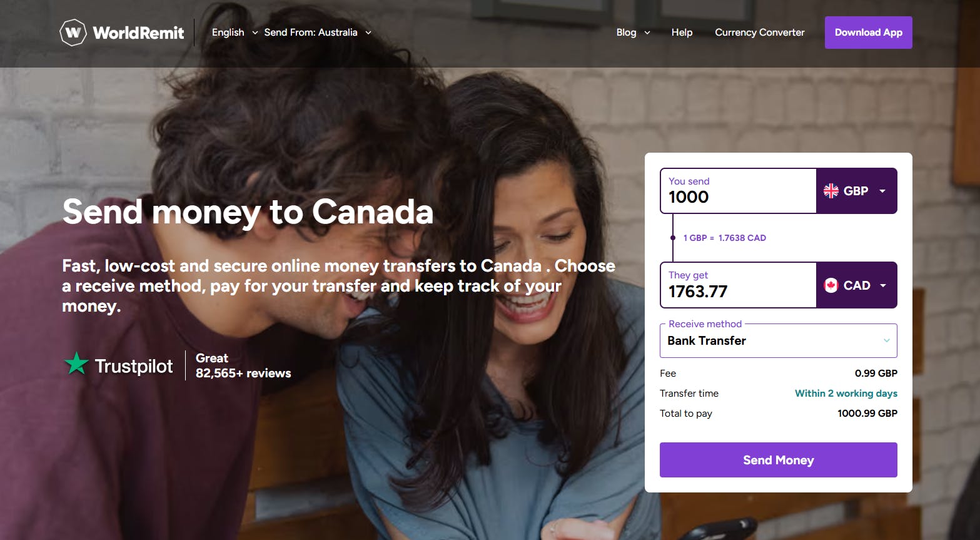Expand the Send From: Australia selector
This screenshot has width=980, height=540.
click(x=318, y=33)
